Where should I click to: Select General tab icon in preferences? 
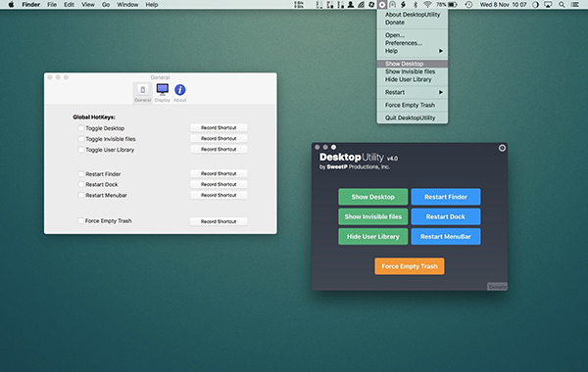coord(142,92)
